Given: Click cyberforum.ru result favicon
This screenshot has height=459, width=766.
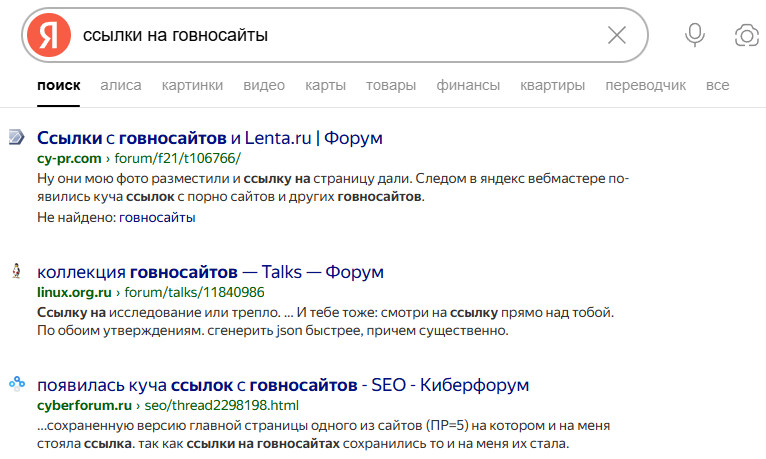Looking at the screenshot, I should pyautogui.click(x=16, y=384).
